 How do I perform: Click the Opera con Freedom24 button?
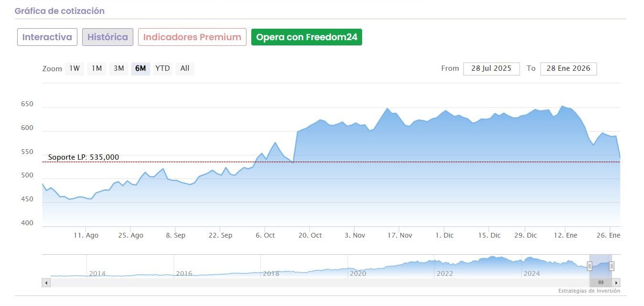[306, 37]
